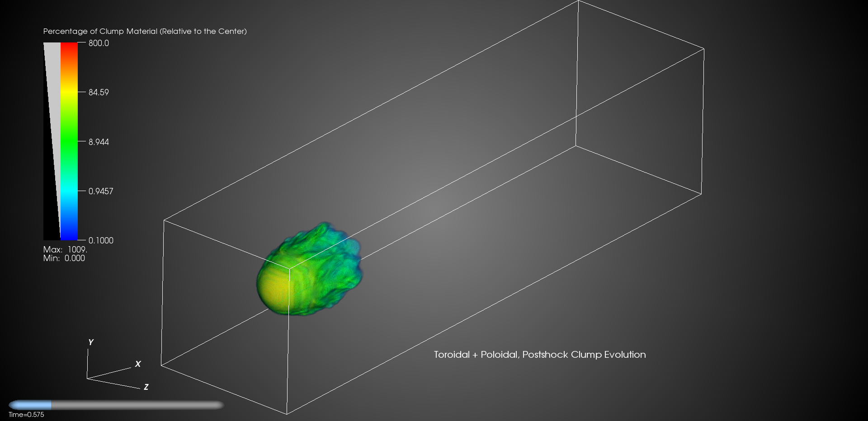Click the rainbow color legend bar

pos(69,141)
